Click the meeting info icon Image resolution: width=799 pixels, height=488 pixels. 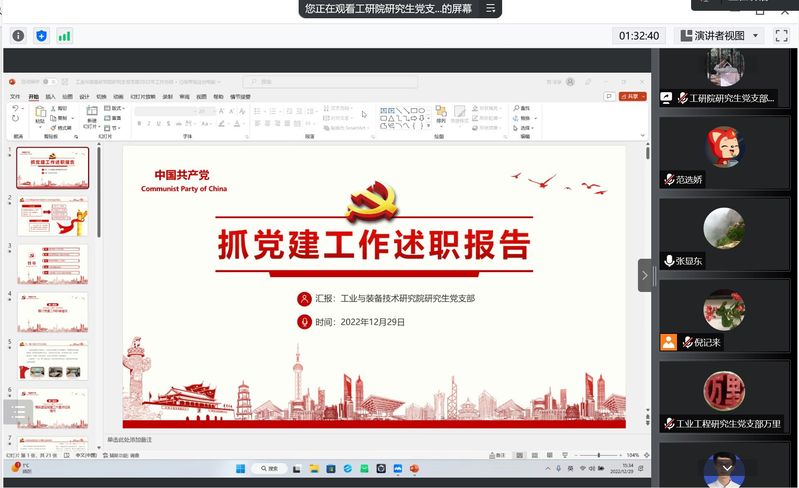pyautogui.click(x=18, y=36)
